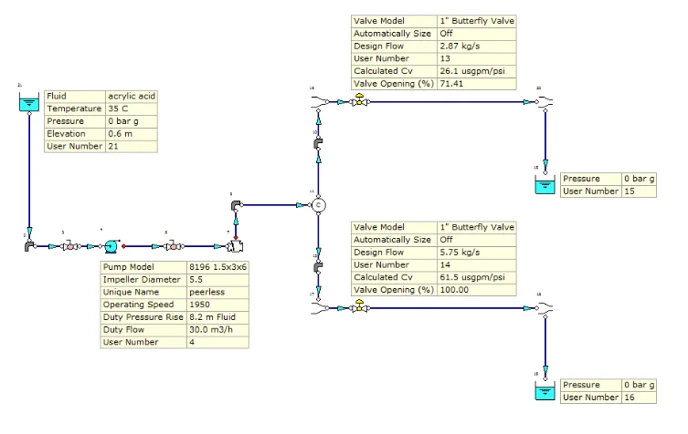Click the circular tee junction node
This screenshot has width=688, height=434.
click(318, 204)
